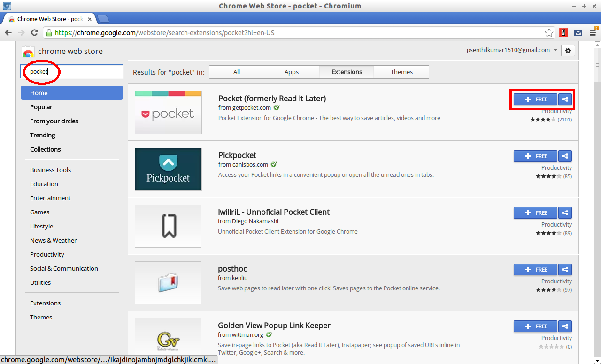Select the Extensions results filter

pos(347,72)
